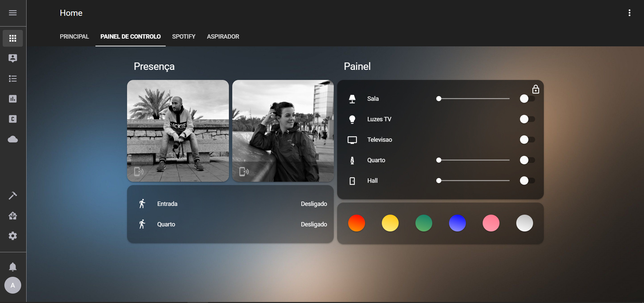Open the three-dot overflow menu
644x303 pixels.
[629, 13]
